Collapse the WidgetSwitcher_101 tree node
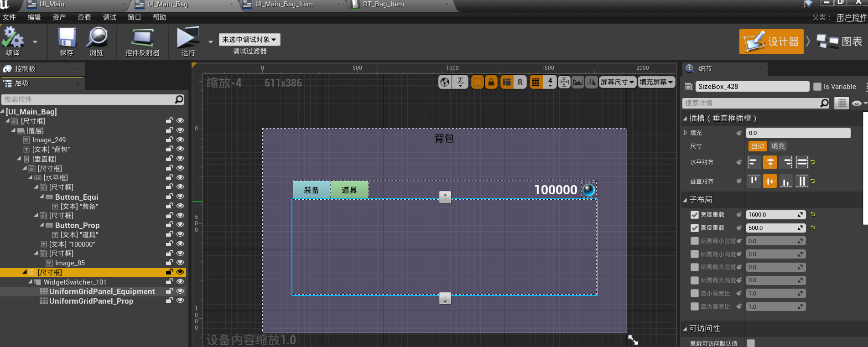 pyautogui.click(x=31, y=282)
